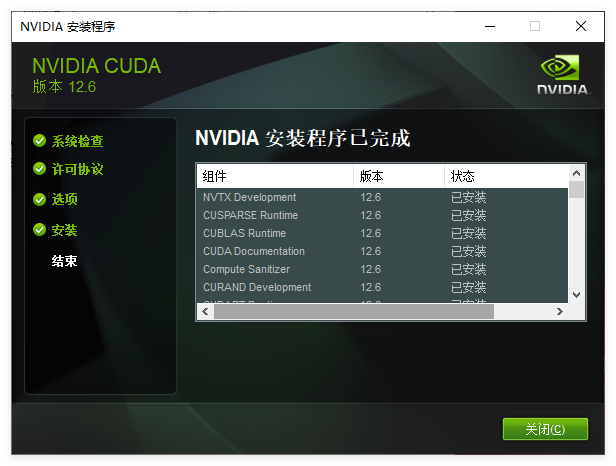This screenshot has width=616, height=466.
Task: Select the 安装 step
Action: click(64, 230)
